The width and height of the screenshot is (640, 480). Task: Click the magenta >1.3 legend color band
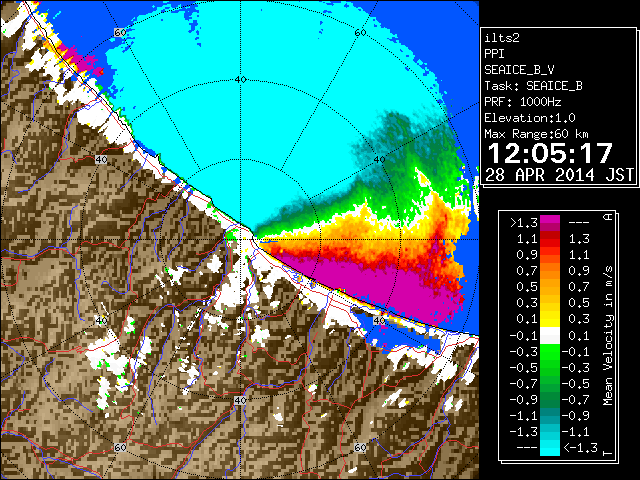pyautogui.click(x=550, y=223)
